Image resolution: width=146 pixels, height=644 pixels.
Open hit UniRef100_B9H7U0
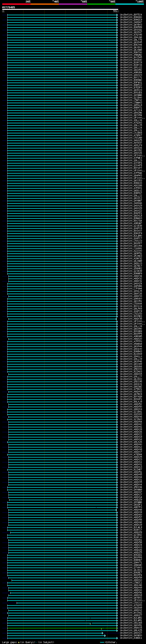[x=131, y=52]
